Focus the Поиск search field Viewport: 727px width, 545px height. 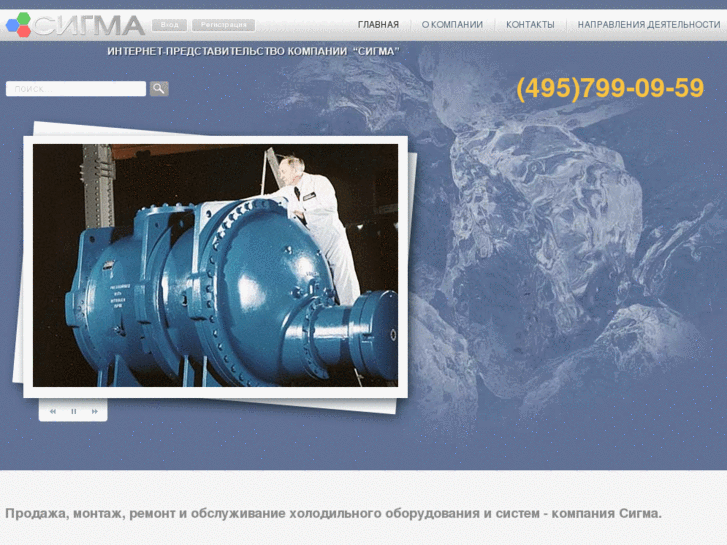point(76,89)
